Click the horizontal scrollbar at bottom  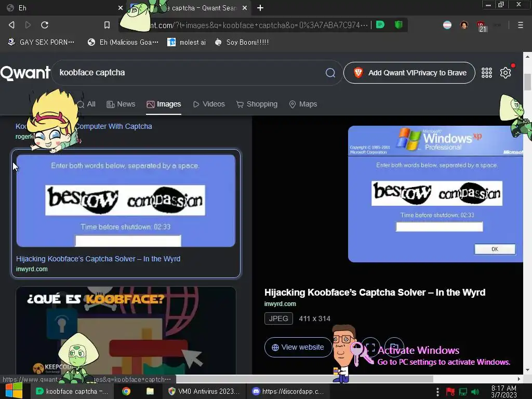tap(304, 379)
